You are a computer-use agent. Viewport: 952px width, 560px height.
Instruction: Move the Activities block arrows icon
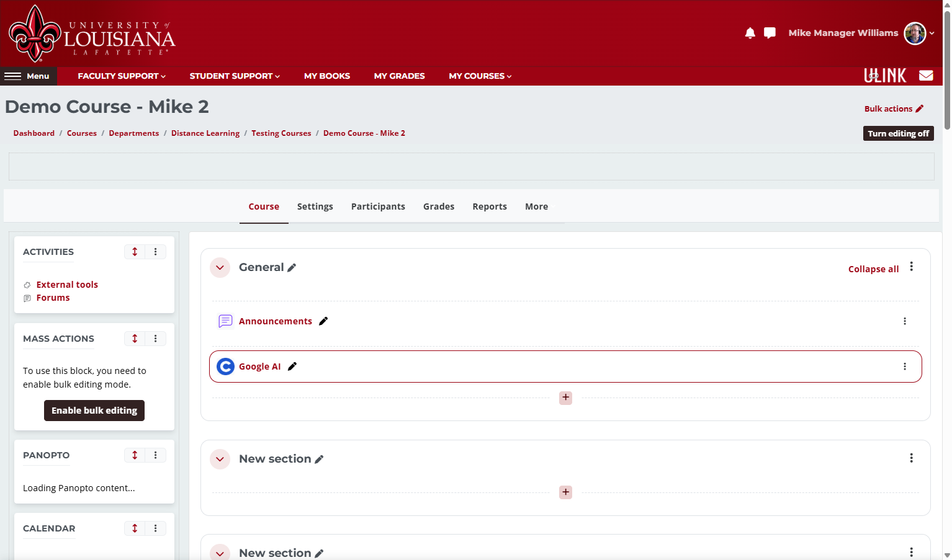135,252
